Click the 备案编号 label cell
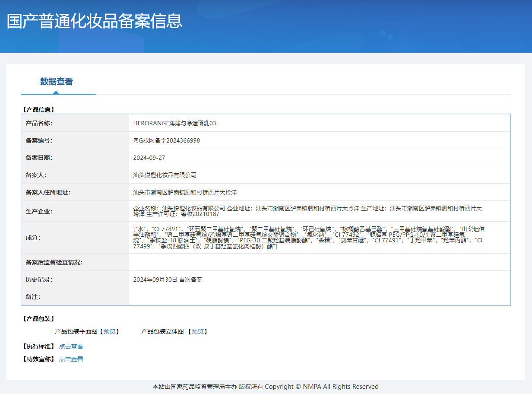 (x=75, y=140)
